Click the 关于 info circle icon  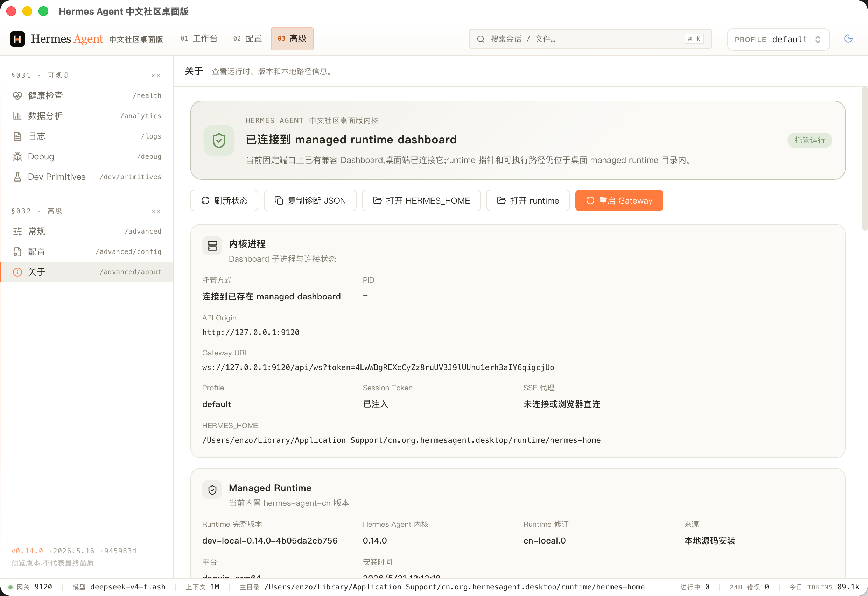[x=17, y=272]
